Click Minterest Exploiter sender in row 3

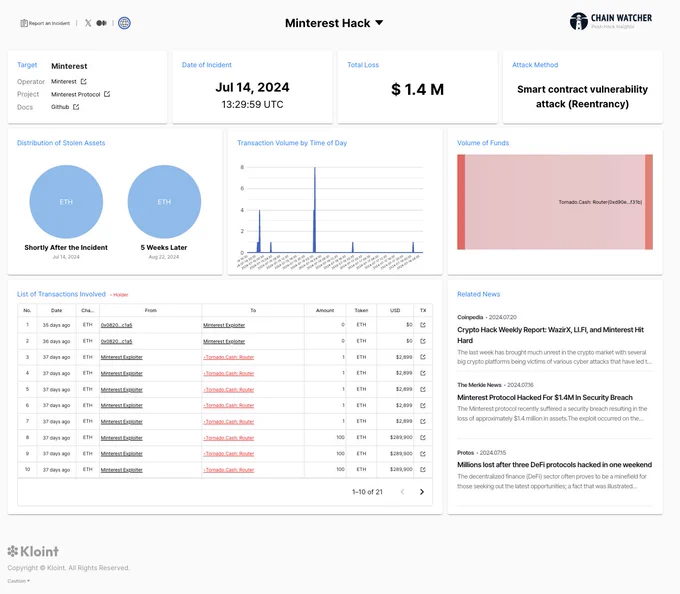pos(121,357)
